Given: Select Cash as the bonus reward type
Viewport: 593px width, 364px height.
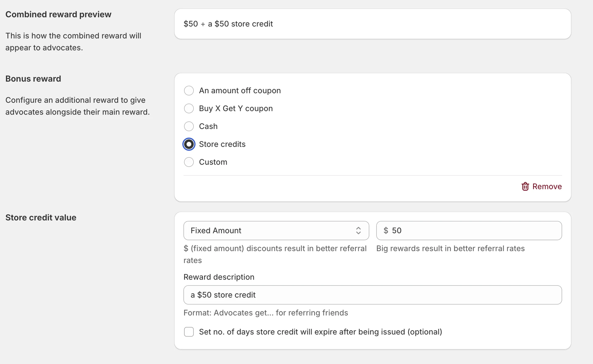Looking at the screenshot, I should pyautogui.click(x=189, y=126).
